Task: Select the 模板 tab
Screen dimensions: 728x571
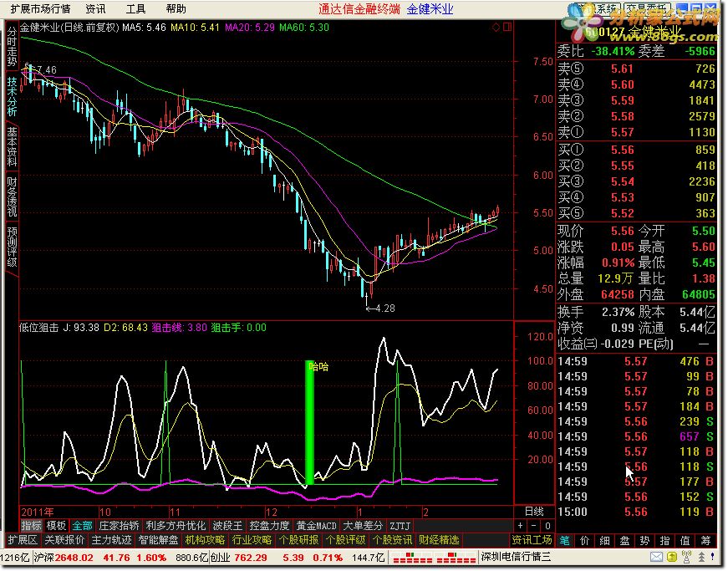Action: (x=56, y=526)
